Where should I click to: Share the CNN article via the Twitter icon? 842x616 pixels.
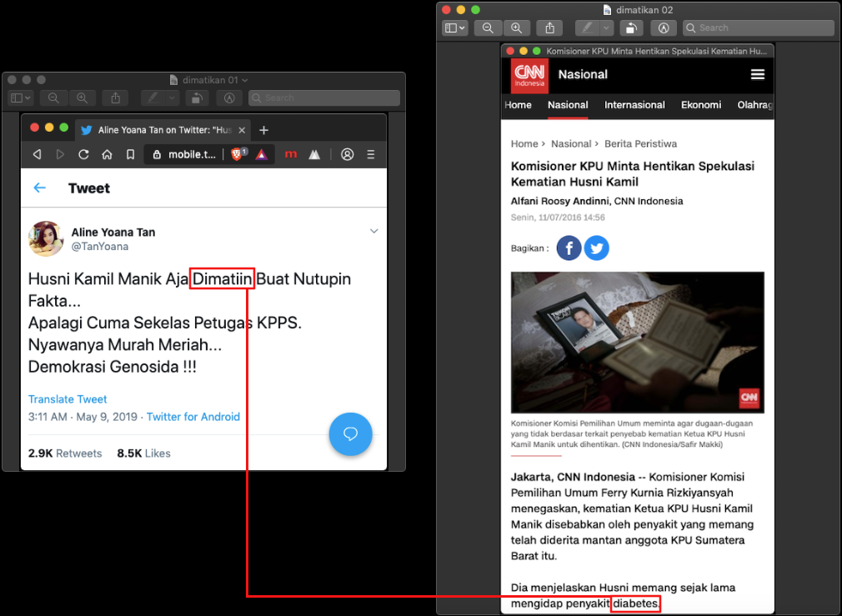(x=597, y=248)
